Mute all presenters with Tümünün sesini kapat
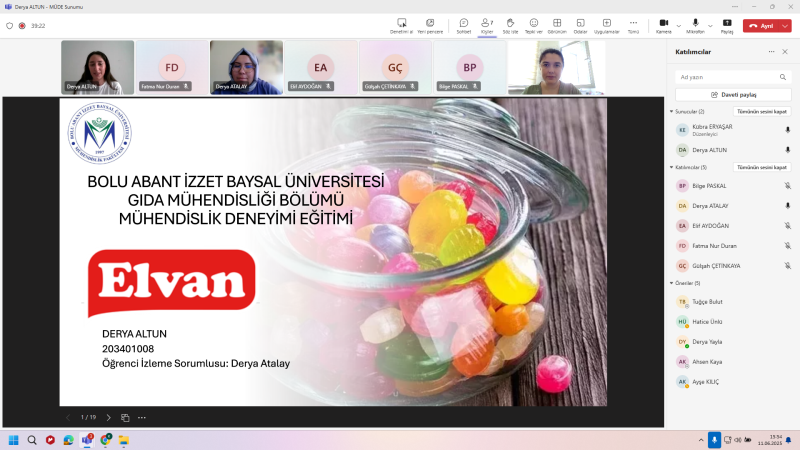 coord(762,111)
